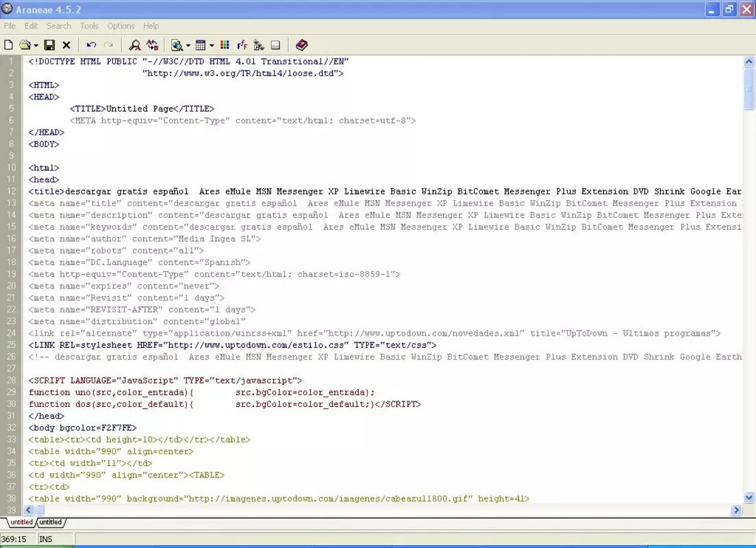
Task: Insert an image with the picture icon
Action: click(275, 45)
